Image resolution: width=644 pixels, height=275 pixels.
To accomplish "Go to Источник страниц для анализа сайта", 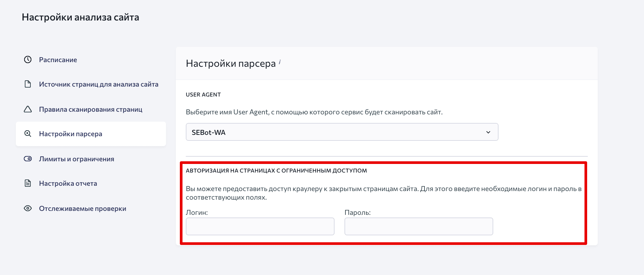I will point(91,84).
